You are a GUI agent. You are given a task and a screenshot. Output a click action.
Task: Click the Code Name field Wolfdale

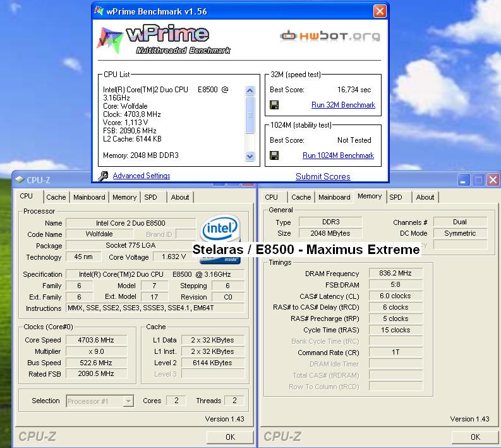[99, 234]
